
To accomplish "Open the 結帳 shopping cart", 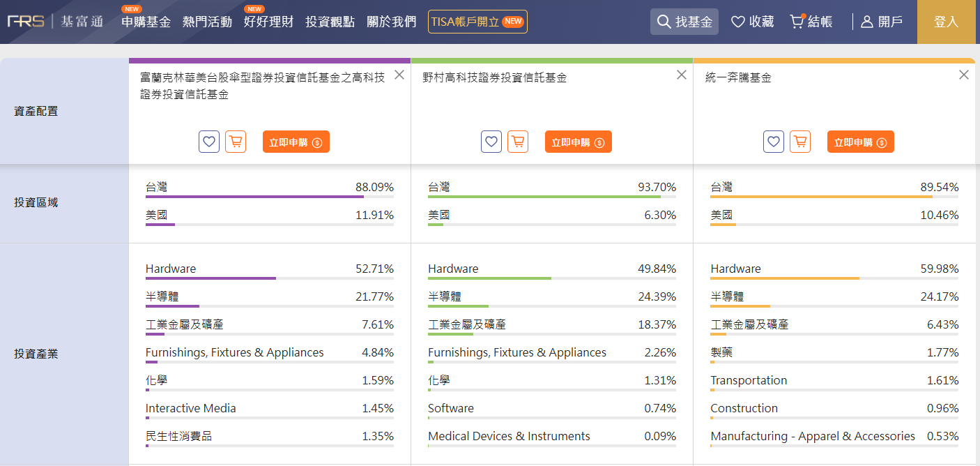I will click(x=811, y=22).
